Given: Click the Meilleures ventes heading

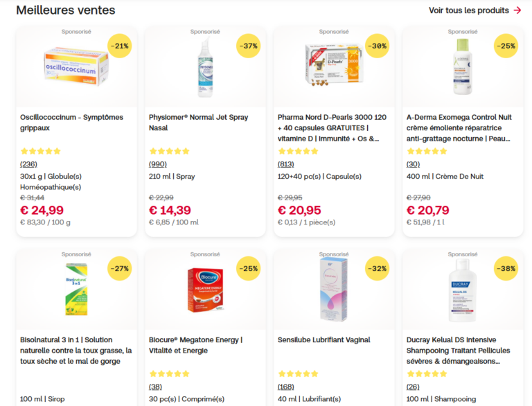Looking at the screenshot, I should 66,10.
